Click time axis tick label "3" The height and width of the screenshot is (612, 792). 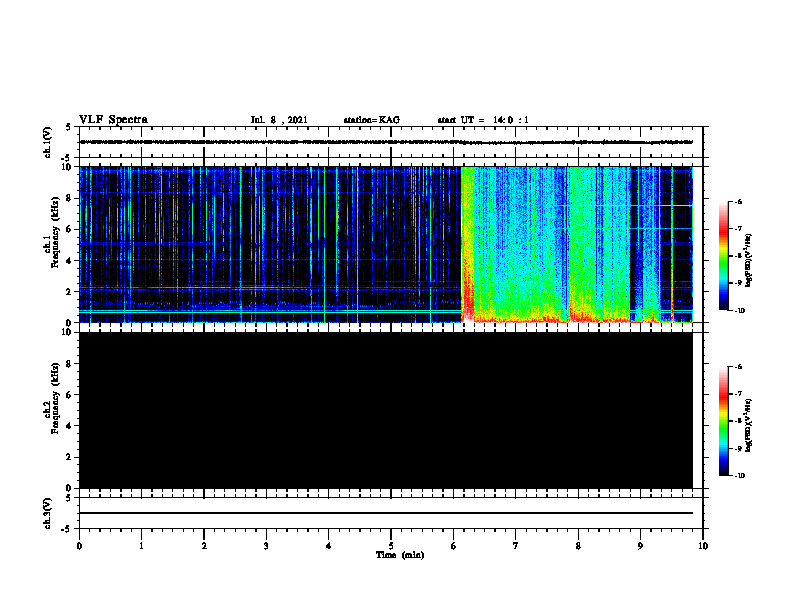(x=266, y=546)
